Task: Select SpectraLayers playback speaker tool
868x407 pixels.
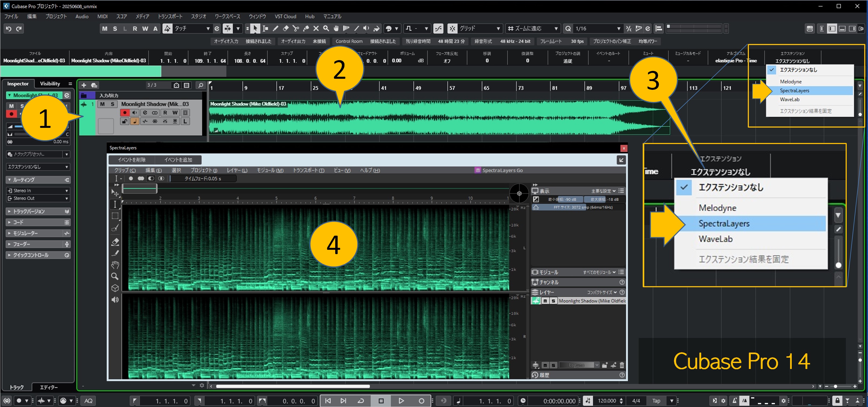Action: point(115,300)
